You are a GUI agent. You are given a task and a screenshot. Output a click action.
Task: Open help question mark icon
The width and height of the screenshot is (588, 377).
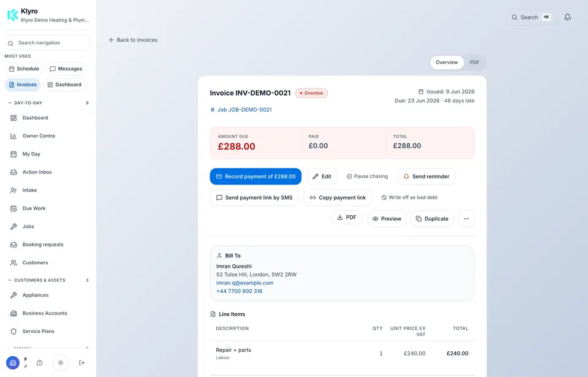point(39,363)
